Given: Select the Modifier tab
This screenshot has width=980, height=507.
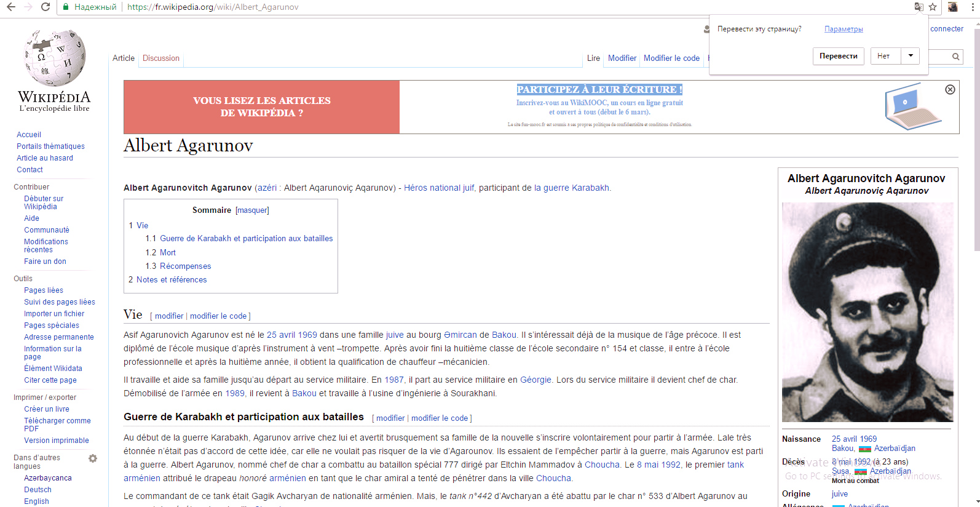Looking at the screenshot, I should tap(622, 58).
